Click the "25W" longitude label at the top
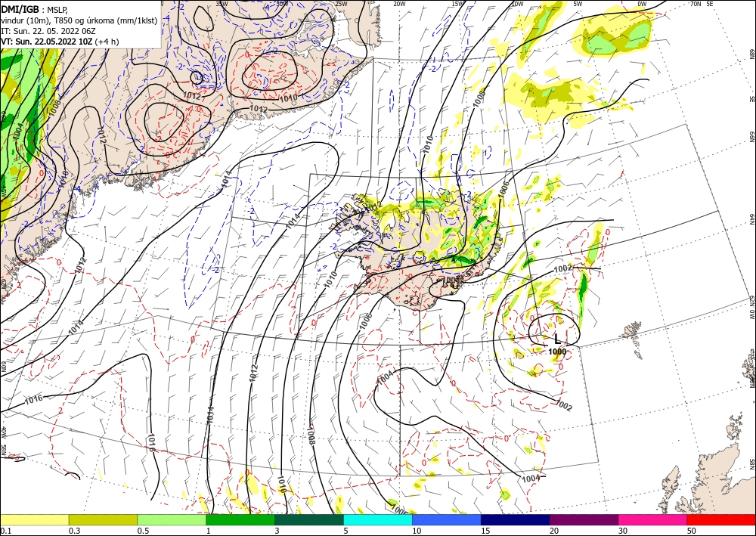The image size is (756, 536). 341,3
